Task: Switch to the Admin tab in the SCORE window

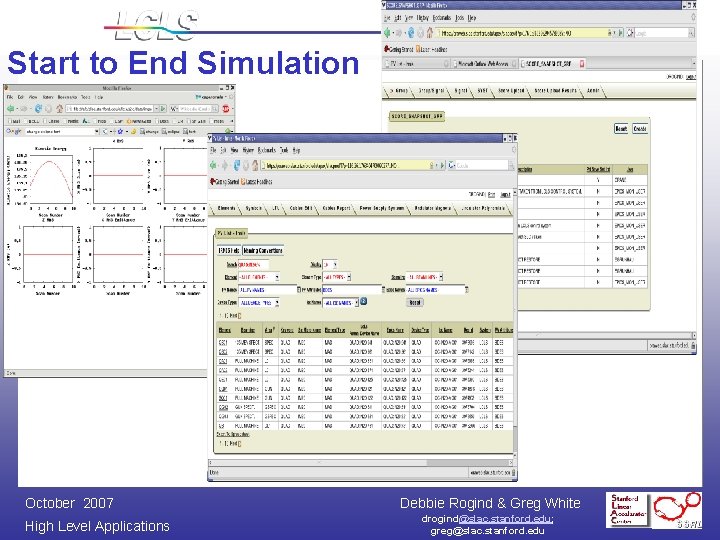Action: (593, 91)
